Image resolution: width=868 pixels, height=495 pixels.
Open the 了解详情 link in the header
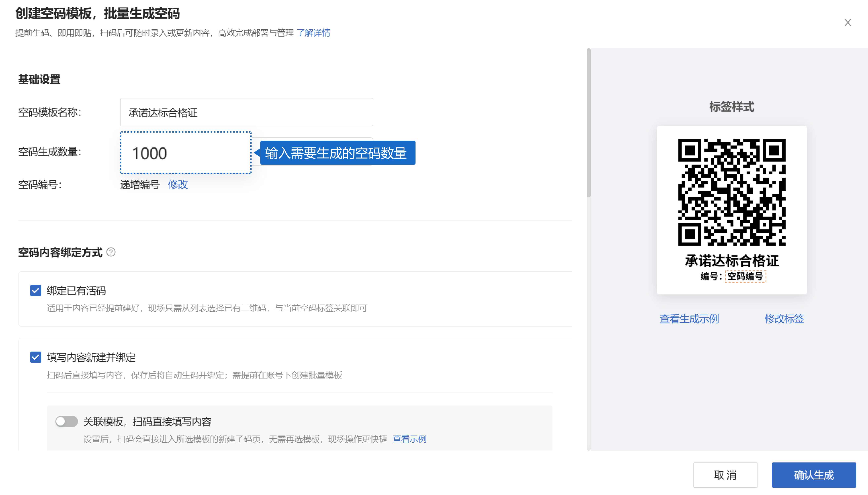click(313, 33)
